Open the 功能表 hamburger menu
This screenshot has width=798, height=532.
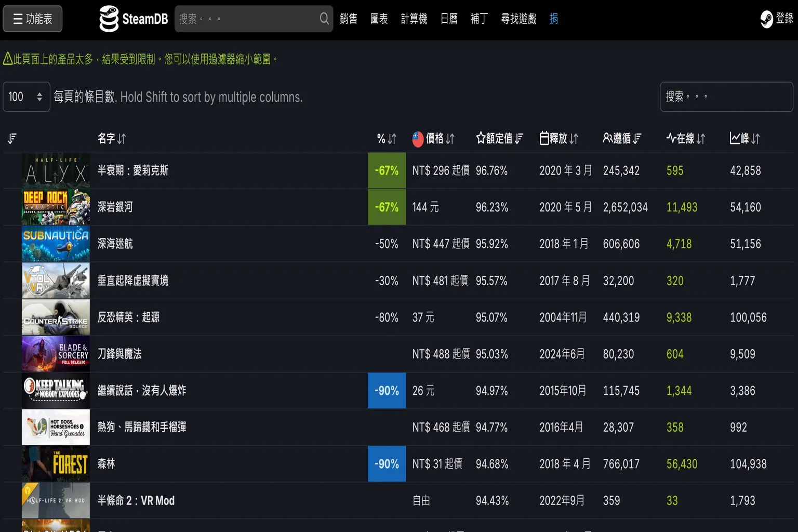coord(33,19)
